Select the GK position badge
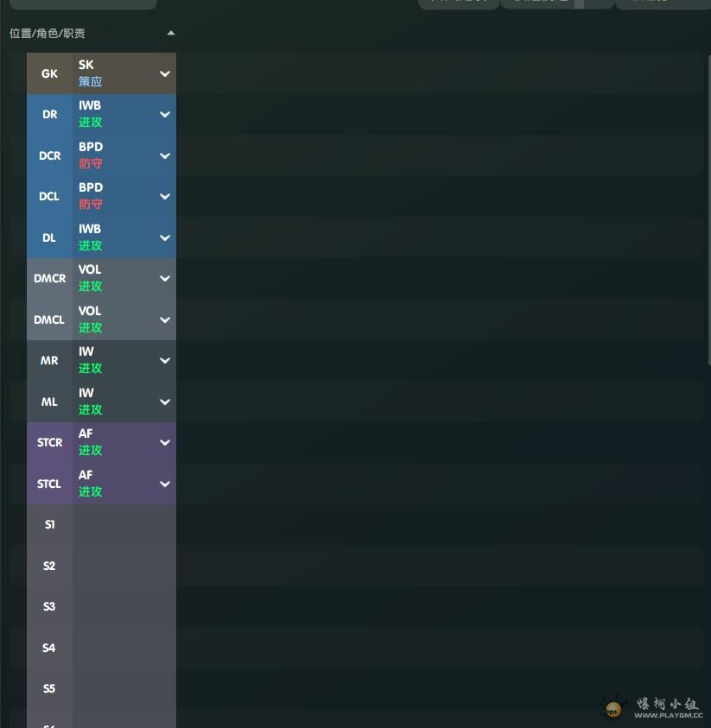Image resolution: width=711 pixels, height=728 pixels. pyautogui.click(x=49, y=73)
